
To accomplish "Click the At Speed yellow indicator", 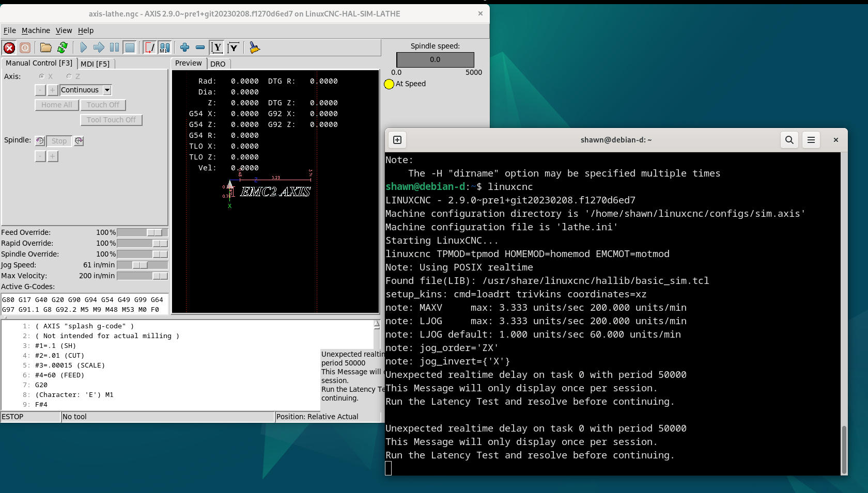I will pos(389,84).
